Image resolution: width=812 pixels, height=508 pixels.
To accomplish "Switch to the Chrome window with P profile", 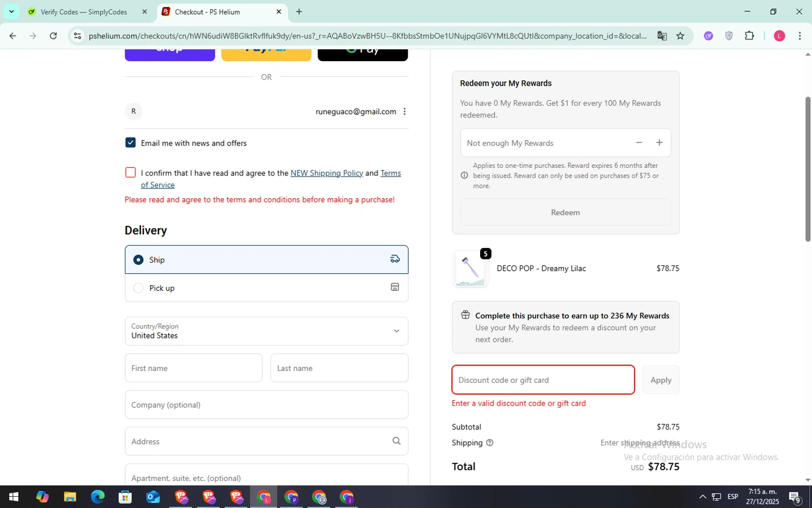I will tap(291, 497).
